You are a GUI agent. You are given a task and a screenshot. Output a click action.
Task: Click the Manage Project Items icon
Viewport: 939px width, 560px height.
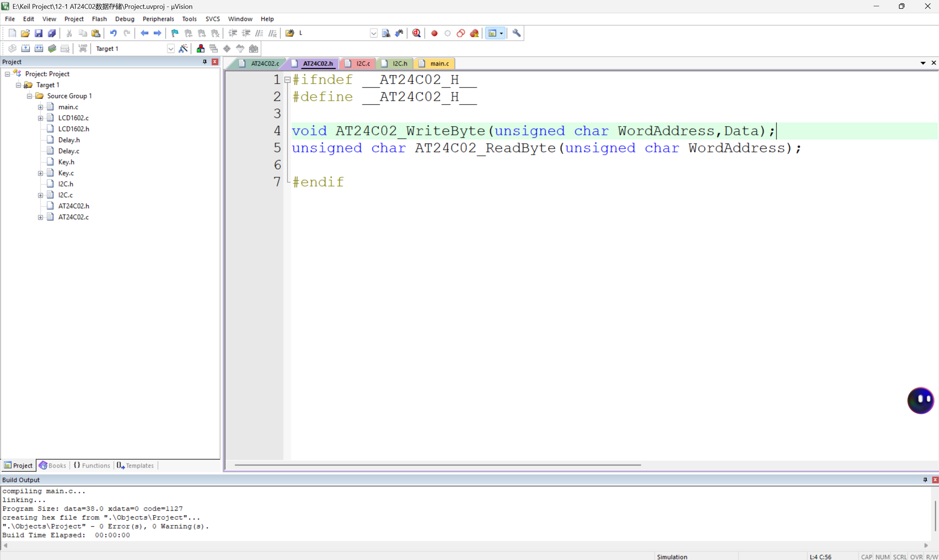tap(201, 49)
